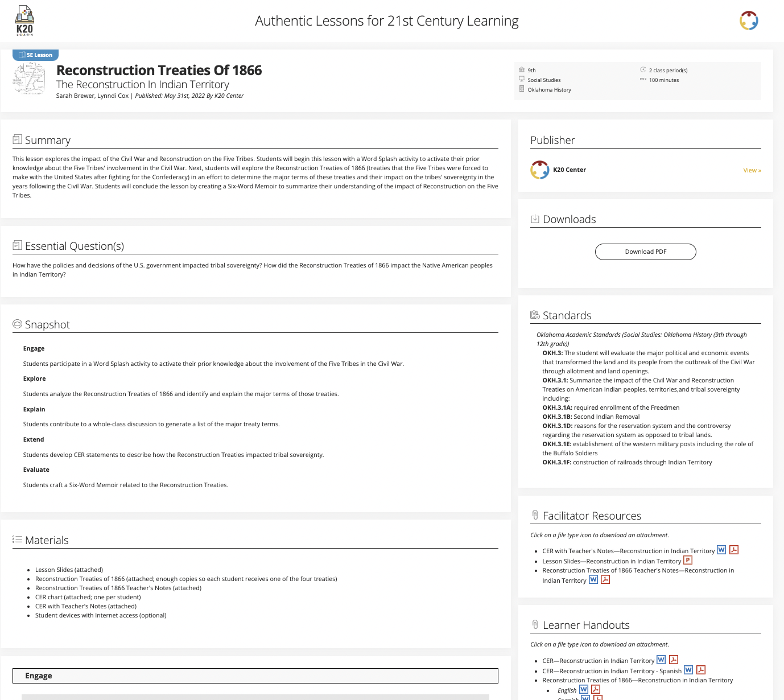Download the Lesson Slides PowerPoint file
This screenshot has height=700, width=784.
687,561
